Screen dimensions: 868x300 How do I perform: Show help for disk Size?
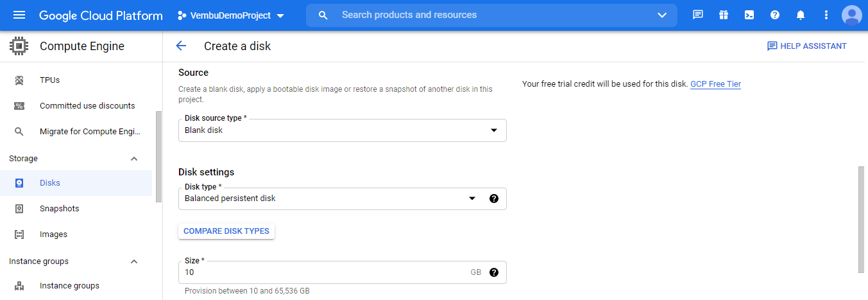point(494,272)
